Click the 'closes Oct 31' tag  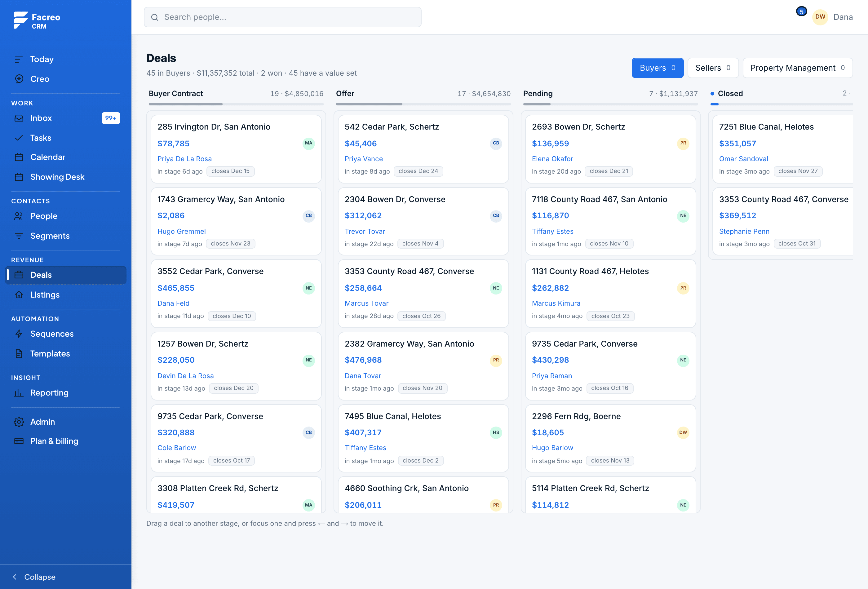[x=797, y=244]
